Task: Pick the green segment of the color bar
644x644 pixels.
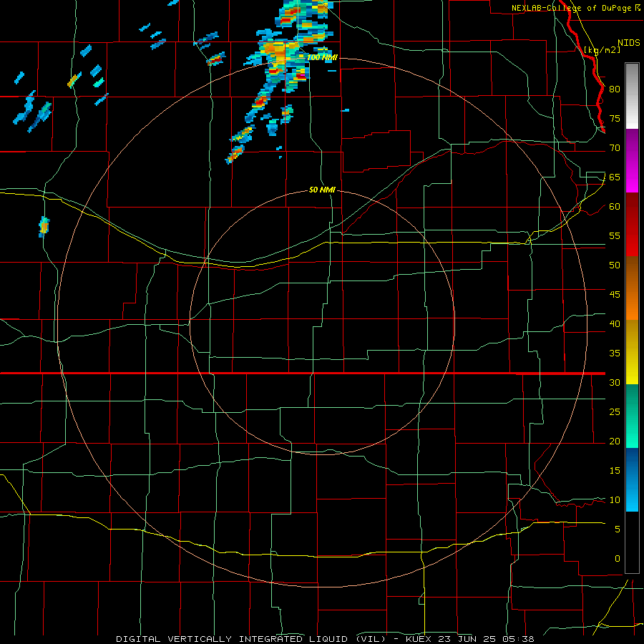Action: coord(632,416)
